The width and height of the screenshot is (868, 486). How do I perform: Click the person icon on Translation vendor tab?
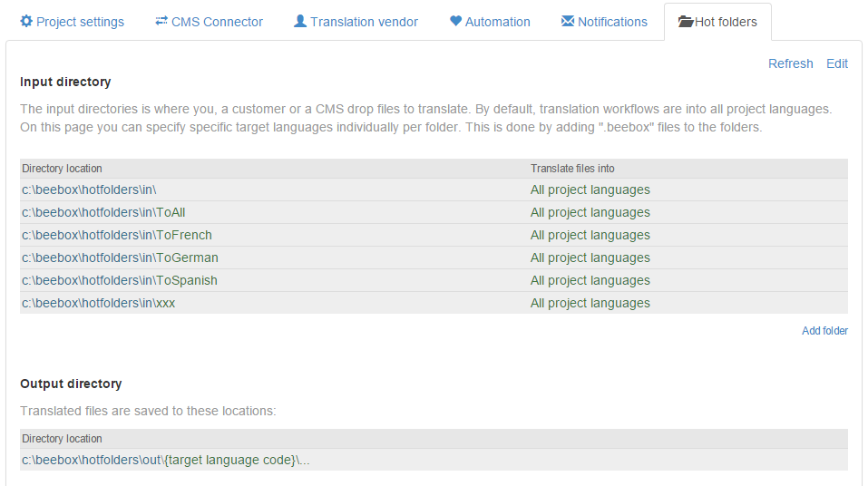pyautogui.click(x=300, y=21)
